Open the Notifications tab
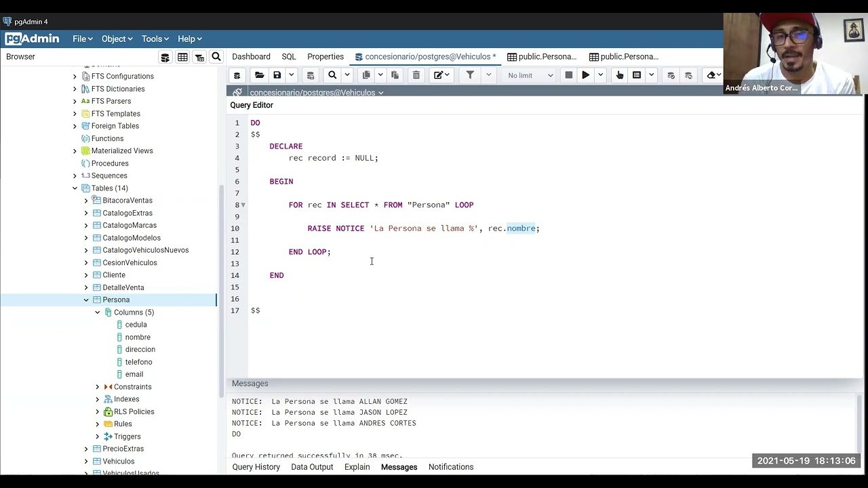The height and width of the screenshot is (488, 868). (x=451, y=467)
